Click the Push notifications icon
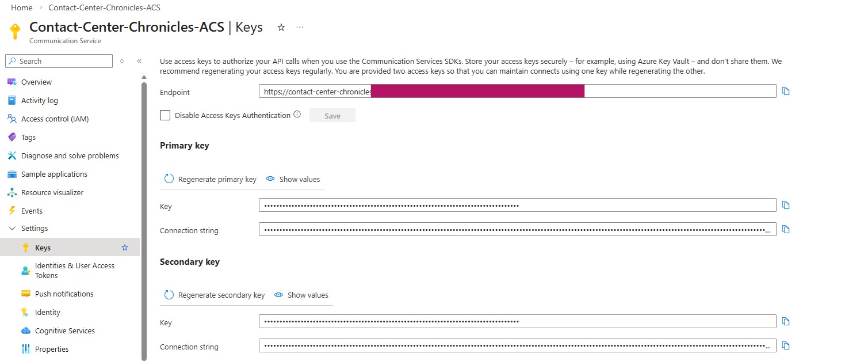 (x=25, y=294)
